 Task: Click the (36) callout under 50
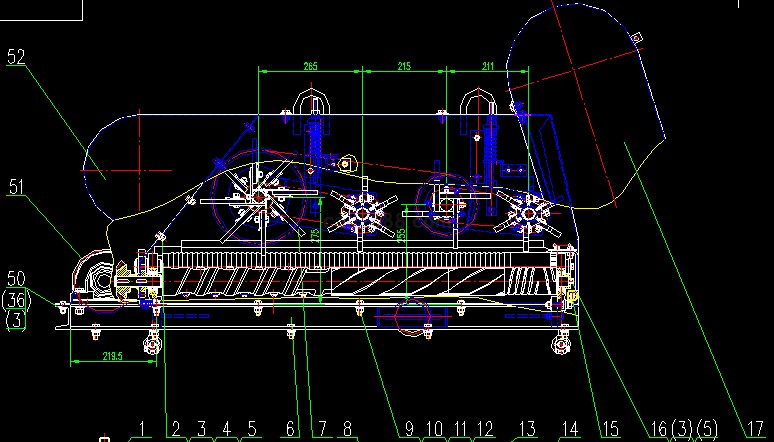pyautogui.click(x=16, y=299)
